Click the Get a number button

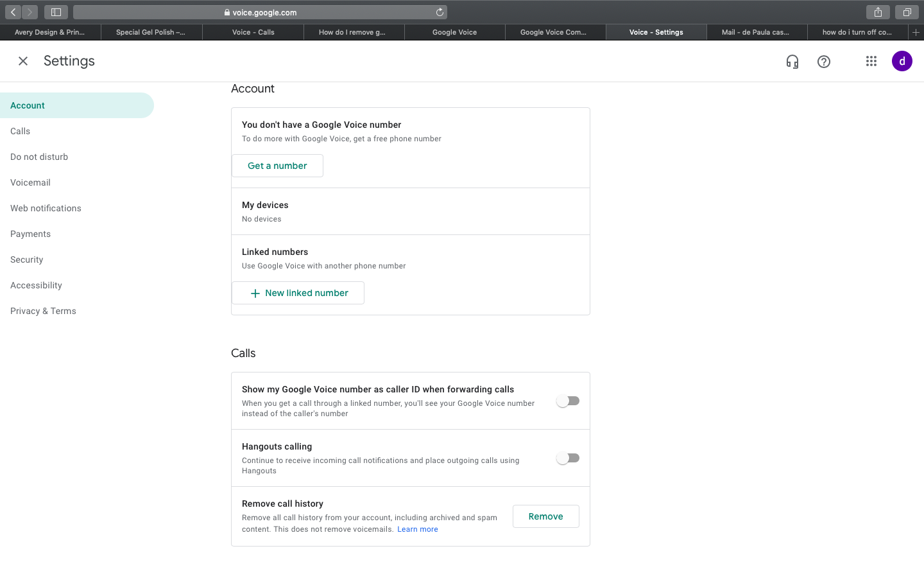pyautogui.click(x=277, y=166)
